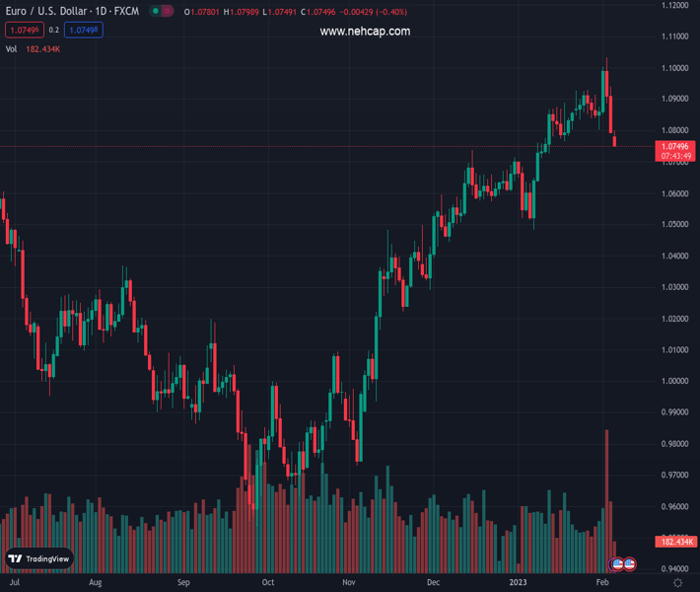The width and height of the screenshot is (700, 592).
Task: Click the red sell price 1.07496 button
Action: pos(23,30)
